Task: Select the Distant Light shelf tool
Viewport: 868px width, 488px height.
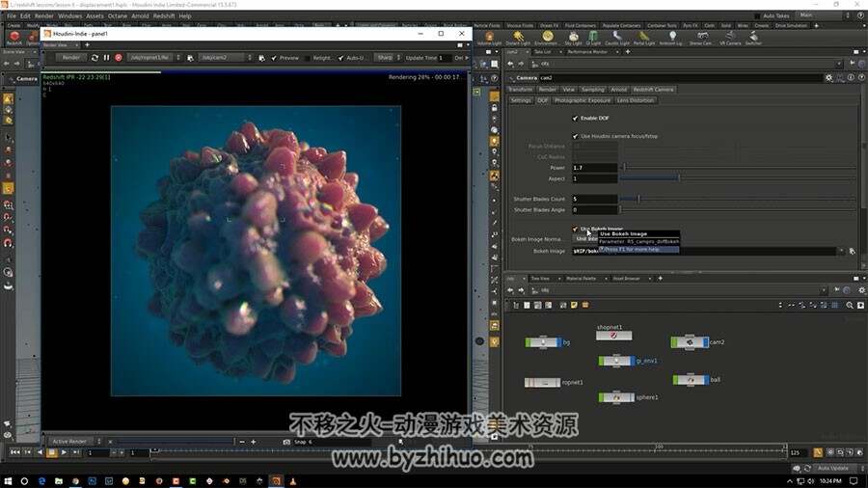Action: tap(518, 39)
